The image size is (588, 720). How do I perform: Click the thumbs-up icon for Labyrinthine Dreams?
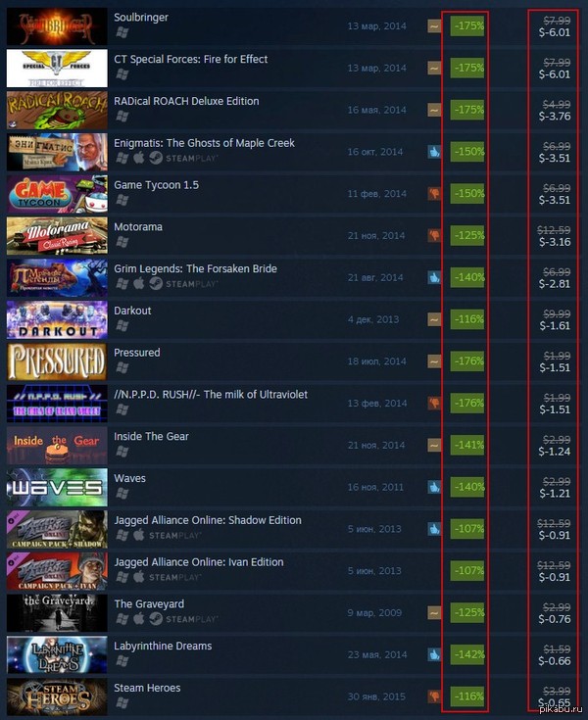coord(434,654)
